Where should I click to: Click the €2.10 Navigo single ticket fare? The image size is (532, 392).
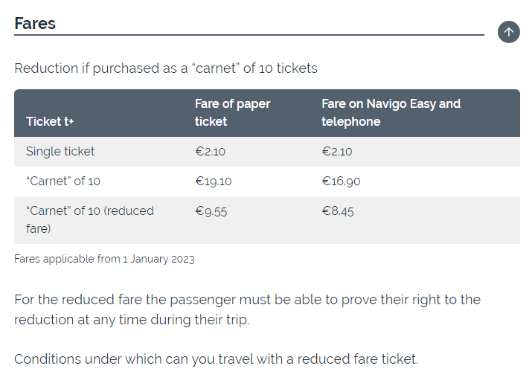(x=337, y=151)
